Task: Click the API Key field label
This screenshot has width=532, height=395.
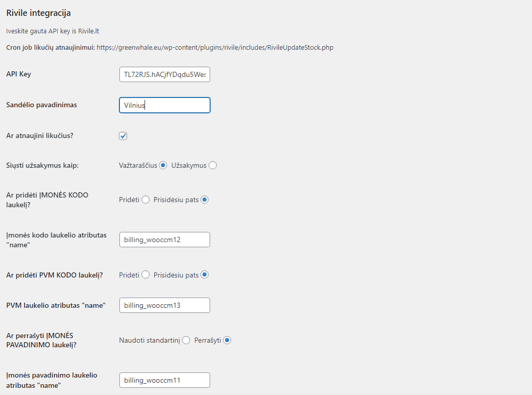Action: pyautogui.click(x=18, y=74)
